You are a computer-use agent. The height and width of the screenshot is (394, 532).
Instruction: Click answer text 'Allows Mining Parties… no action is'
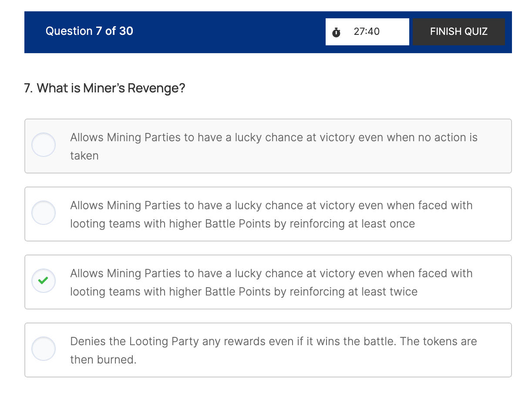coord(273,137)
